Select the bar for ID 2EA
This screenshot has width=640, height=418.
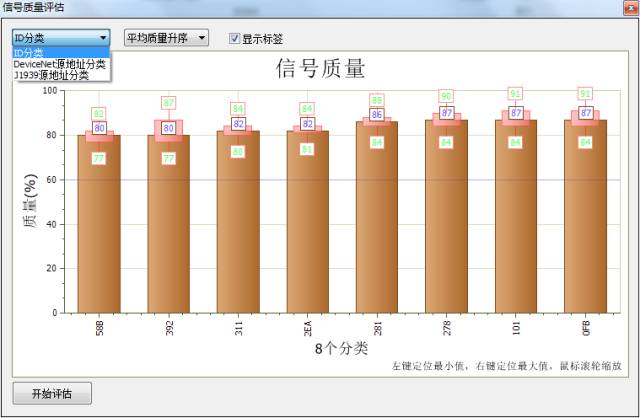308,222
